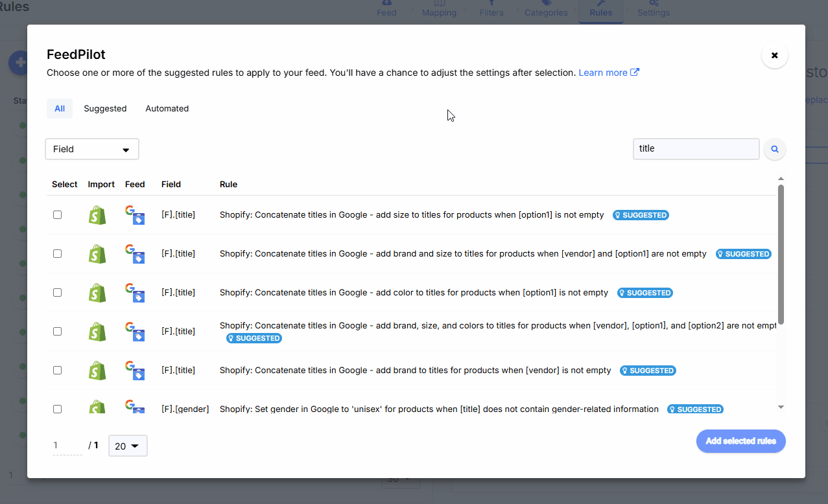Image resolution: width=828 pixels, height=504 pixels.
Task: Expand the 20 per page dropdown
Action: coord(128,446)
